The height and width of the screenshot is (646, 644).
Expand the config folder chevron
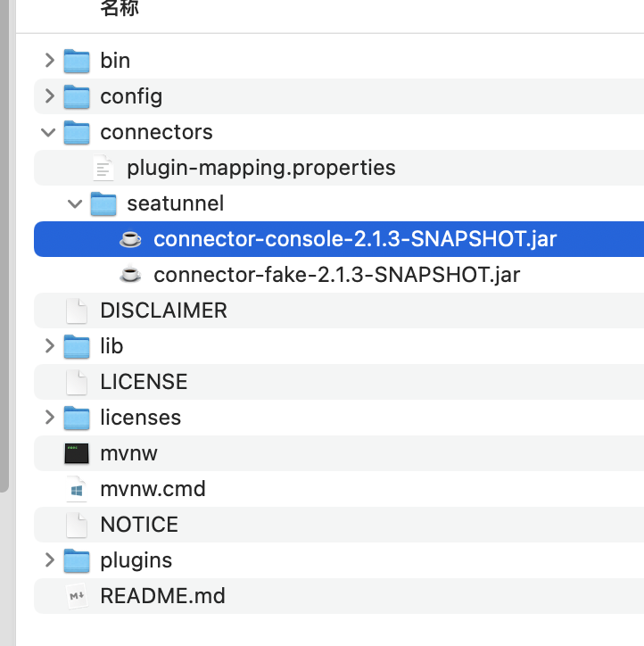click(49, 96)
